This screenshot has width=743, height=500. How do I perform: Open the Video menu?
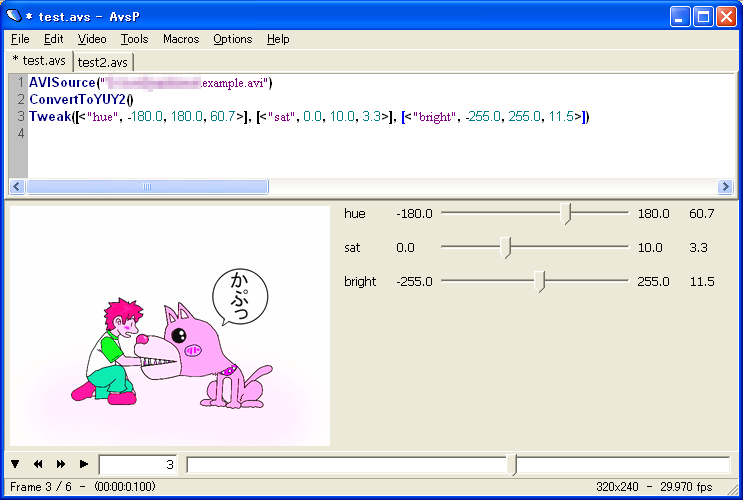click(x=91, y=39)
